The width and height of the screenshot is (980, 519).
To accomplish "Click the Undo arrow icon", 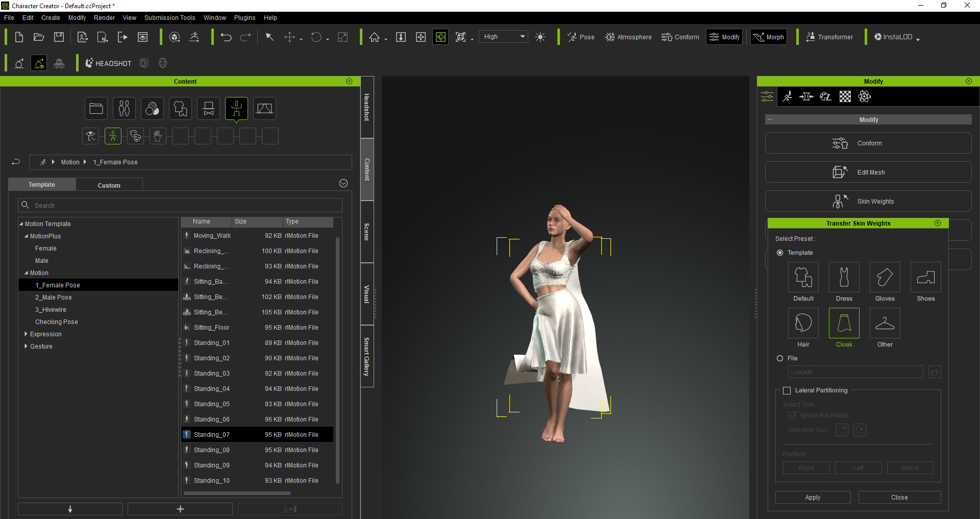I will point(226,37).
